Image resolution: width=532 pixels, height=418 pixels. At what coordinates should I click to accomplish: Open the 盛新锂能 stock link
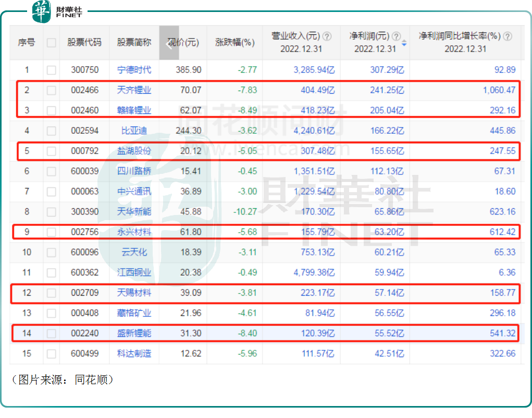tap(134, 333)
